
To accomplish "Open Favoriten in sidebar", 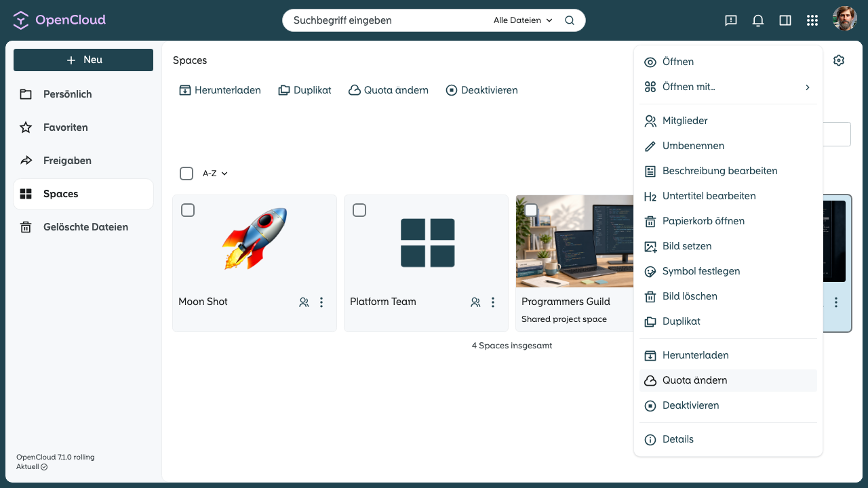I will tap(83, 127).
